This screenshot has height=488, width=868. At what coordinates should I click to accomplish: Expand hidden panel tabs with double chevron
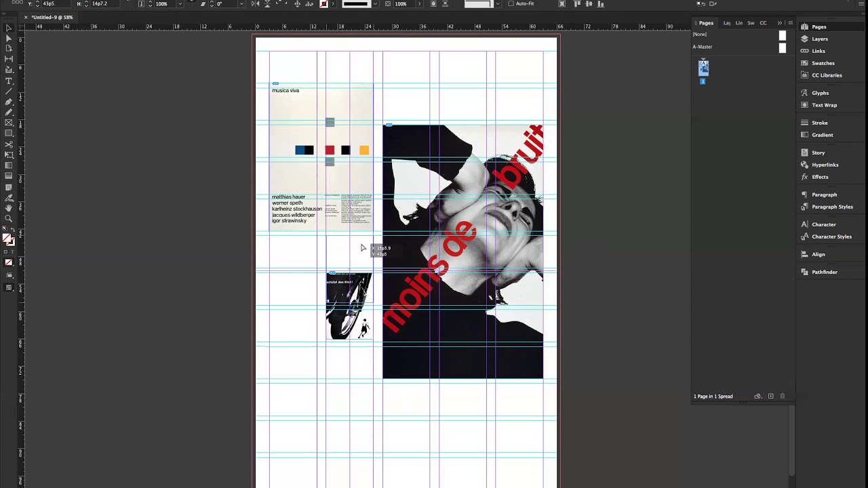coord(780,23)
